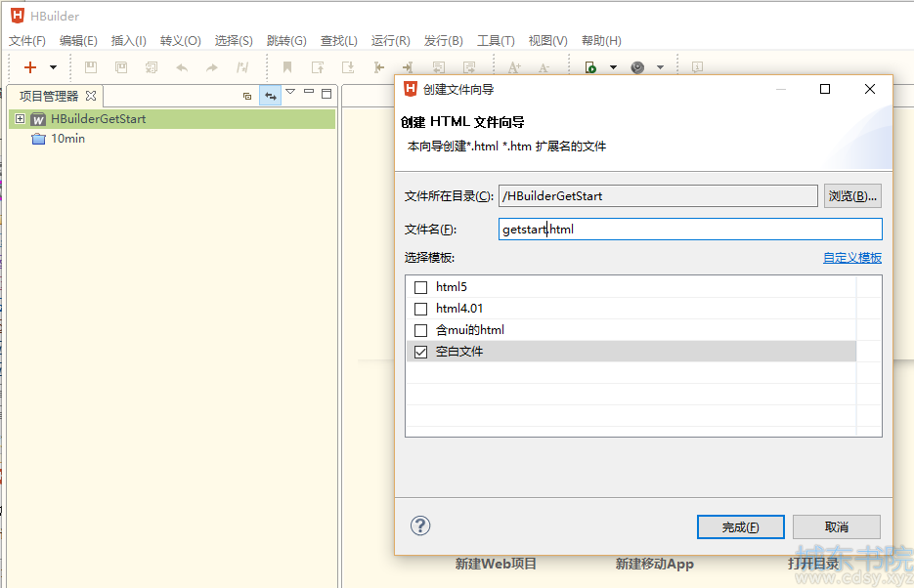Open the 文件(F) menu
Screen dimensions: 914x588
(x=26, y=41)
